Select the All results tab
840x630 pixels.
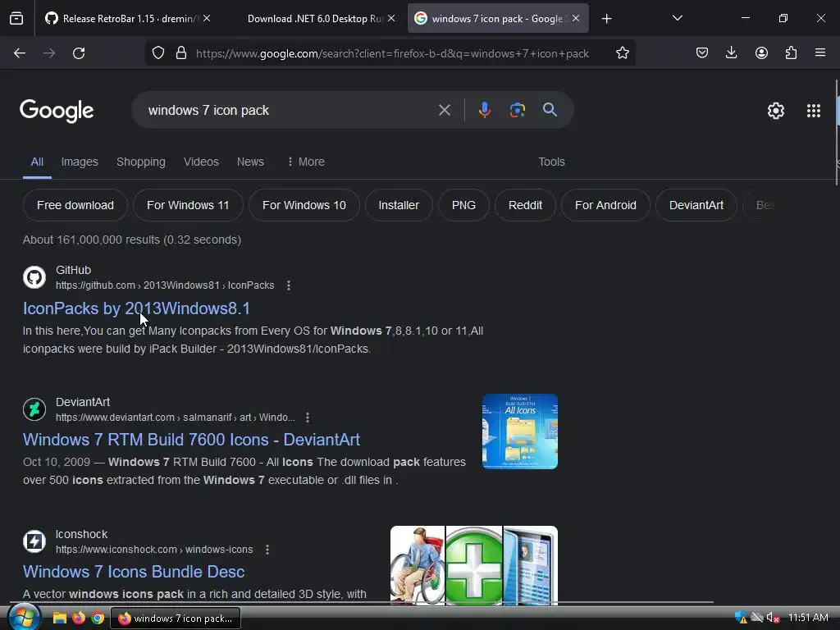pos(37,162)
